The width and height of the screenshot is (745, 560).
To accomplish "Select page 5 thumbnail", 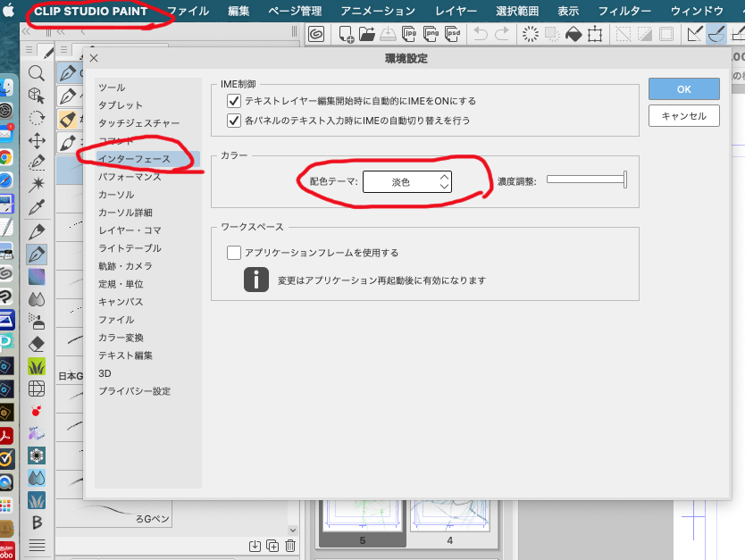I will click(x=363, y=522).
